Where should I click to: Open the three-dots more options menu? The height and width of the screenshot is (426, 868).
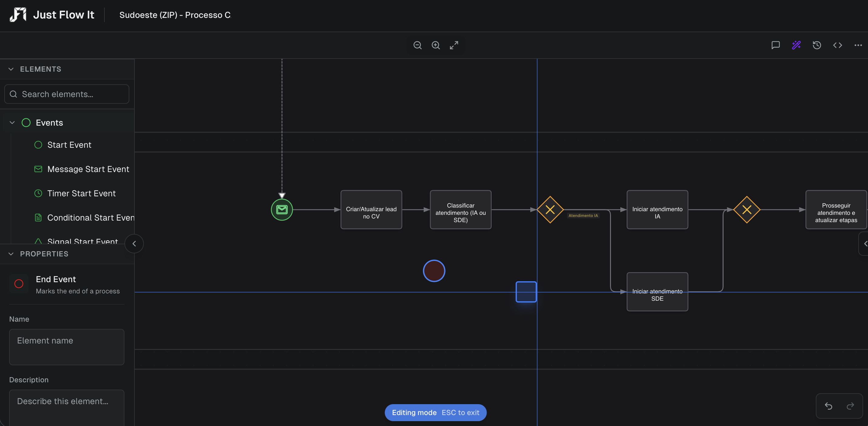point(858,45)
